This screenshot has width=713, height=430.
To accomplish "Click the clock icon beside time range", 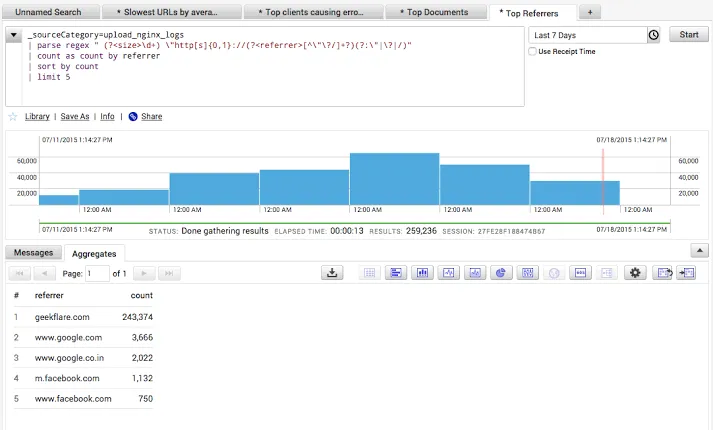I will pyautogui.click(x=653, y=35).
